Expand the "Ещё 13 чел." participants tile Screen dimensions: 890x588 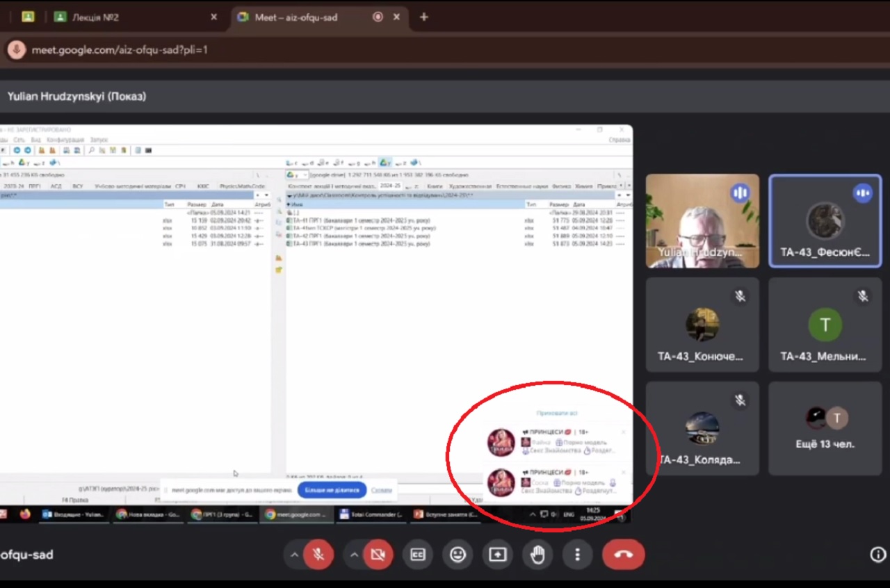pyautogui.click(x=825, y=428)
